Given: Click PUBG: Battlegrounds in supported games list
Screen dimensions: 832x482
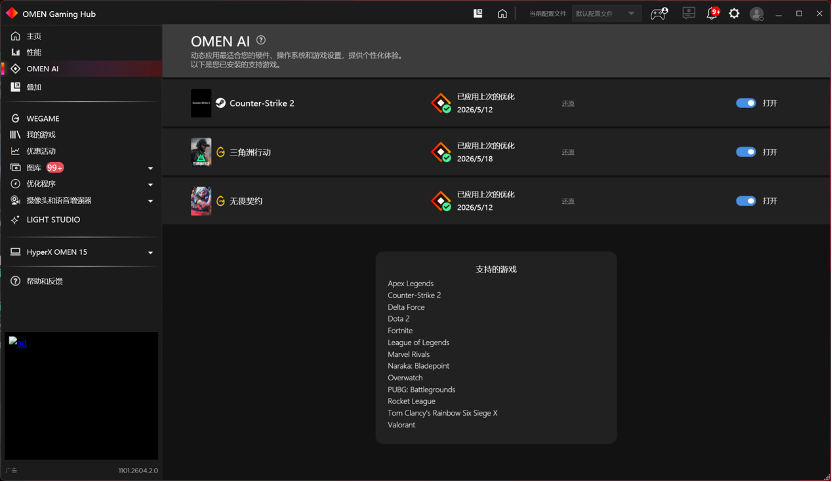Looking at the screenshot, I should 421,390.
